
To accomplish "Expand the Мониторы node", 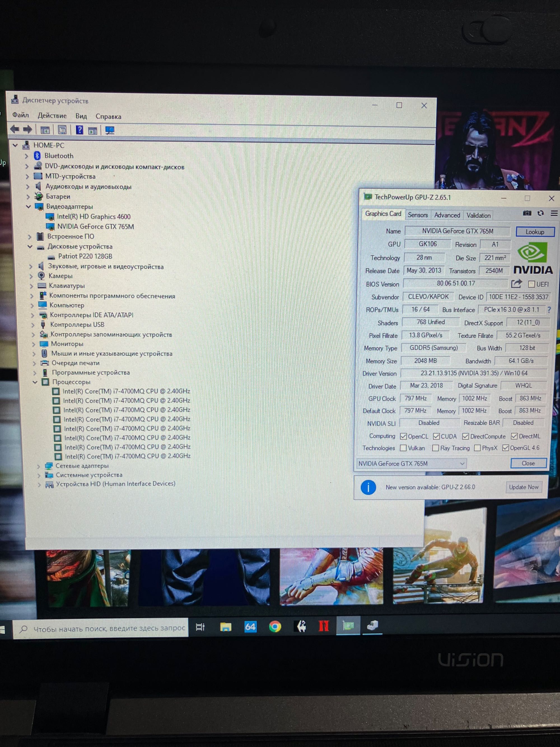I will click(x=33, y=344).
